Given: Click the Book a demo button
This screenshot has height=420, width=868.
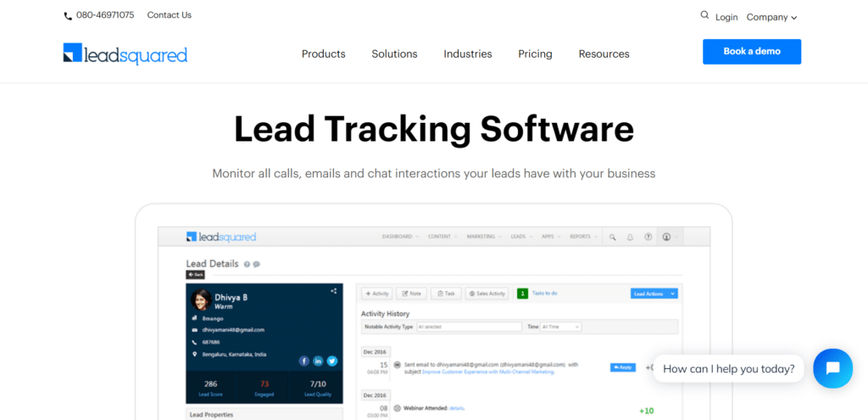Looking at the screenshot, I should (752, 52).
